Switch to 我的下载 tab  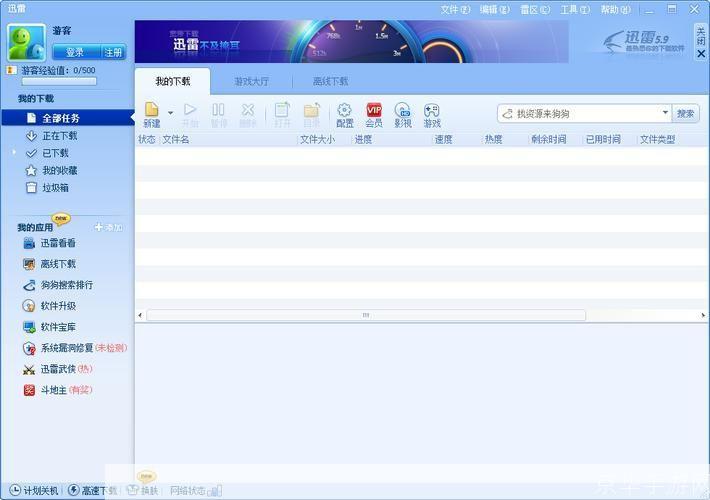(173, 82)
